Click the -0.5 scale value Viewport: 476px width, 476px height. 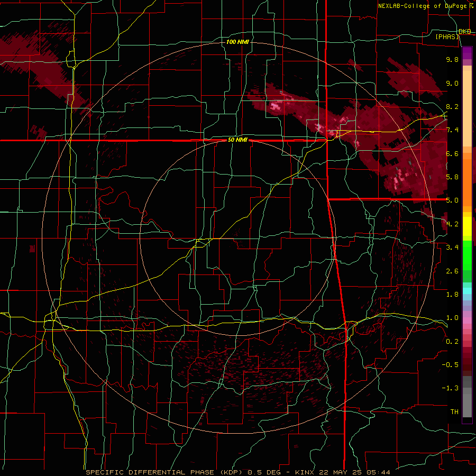click(450, 365)
